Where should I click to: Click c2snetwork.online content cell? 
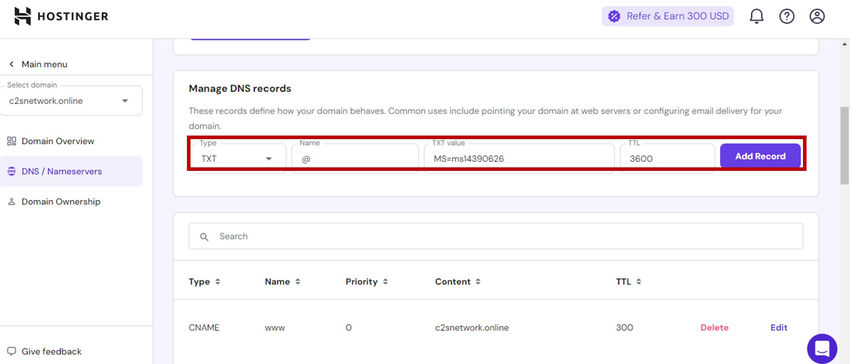point(472,328)
